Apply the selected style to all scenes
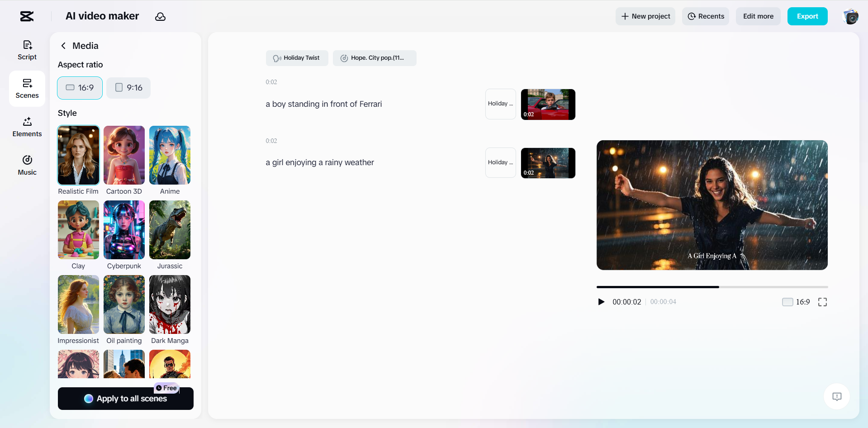 tap(125, 399)
